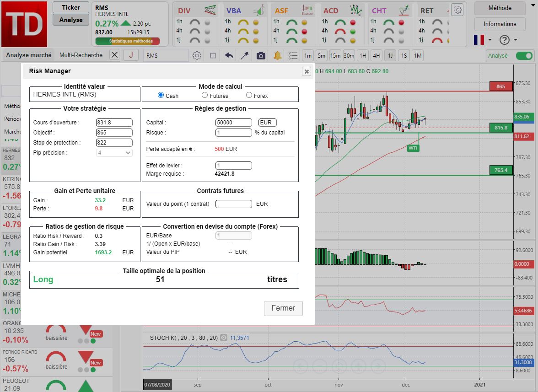
Task: Take a chart snapshot with camera icon
Action: click(261, 55)
